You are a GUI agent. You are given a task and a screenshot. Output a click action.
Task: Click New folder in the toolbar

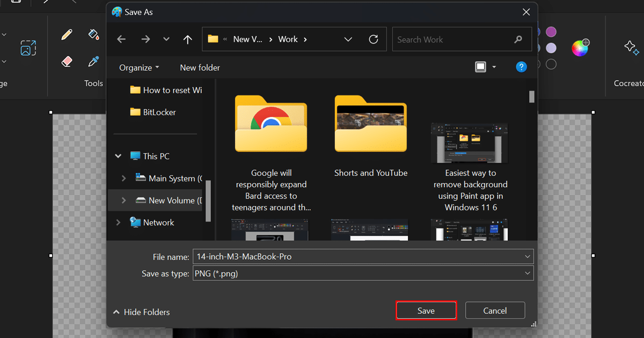200,68
